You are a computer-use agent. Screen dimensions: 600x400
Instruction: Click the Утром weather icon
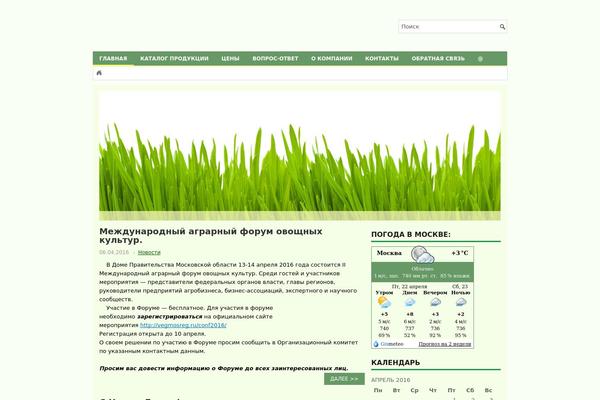(384, 302)
